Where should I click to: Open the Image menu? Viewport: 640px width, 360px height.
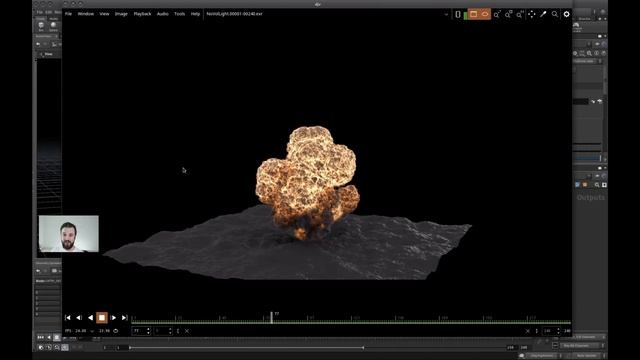point(121,14)
